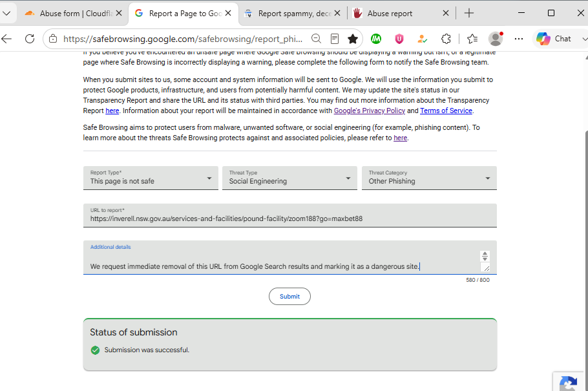Close the Abuse form Cloudflare tab
The height and width of the screenshot is (391, 588).
pos(119,13)
